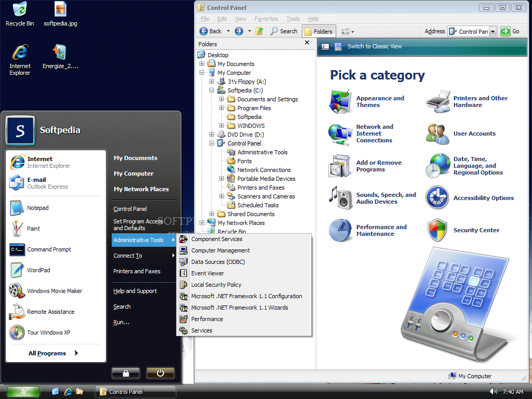
Task: Click Control Panel taskbar button
Action: pyautogui.click(x=136, y=392)
